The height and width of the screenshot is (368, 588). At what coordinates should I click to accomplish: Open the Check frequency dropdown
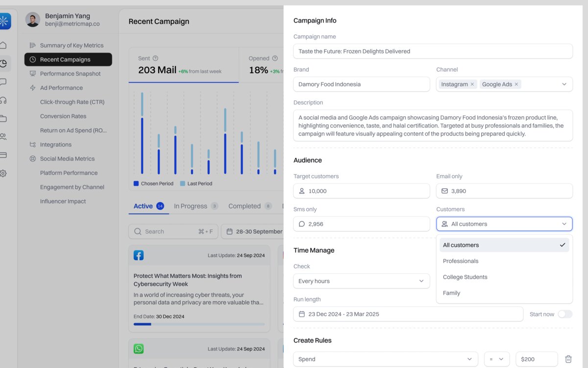(x=362, y=281)
